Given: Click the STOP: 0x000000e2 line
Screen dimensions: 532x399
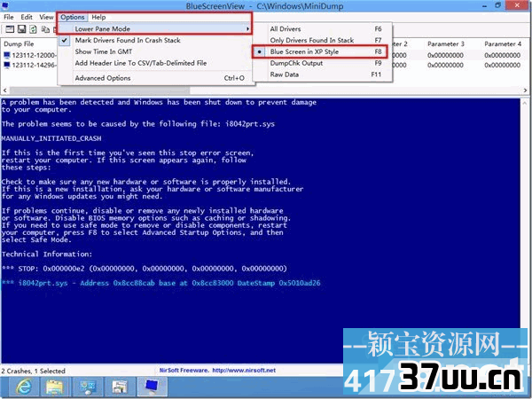Looking at the screenshot, I should [145, 269].
